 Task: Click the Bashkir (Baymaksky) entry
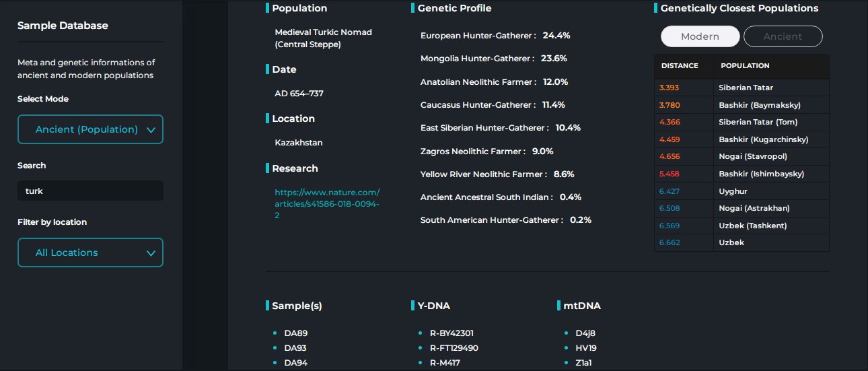point(759,105)
